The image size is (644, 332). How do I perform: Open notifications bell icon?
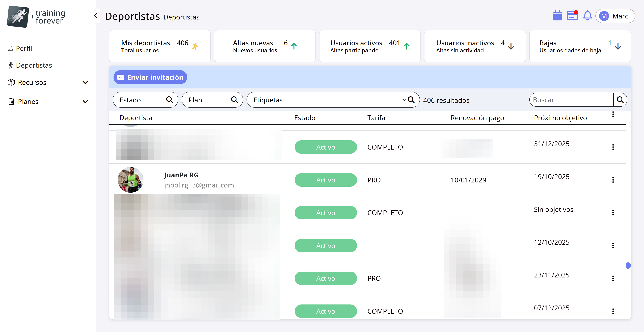[x=587, y=16]
